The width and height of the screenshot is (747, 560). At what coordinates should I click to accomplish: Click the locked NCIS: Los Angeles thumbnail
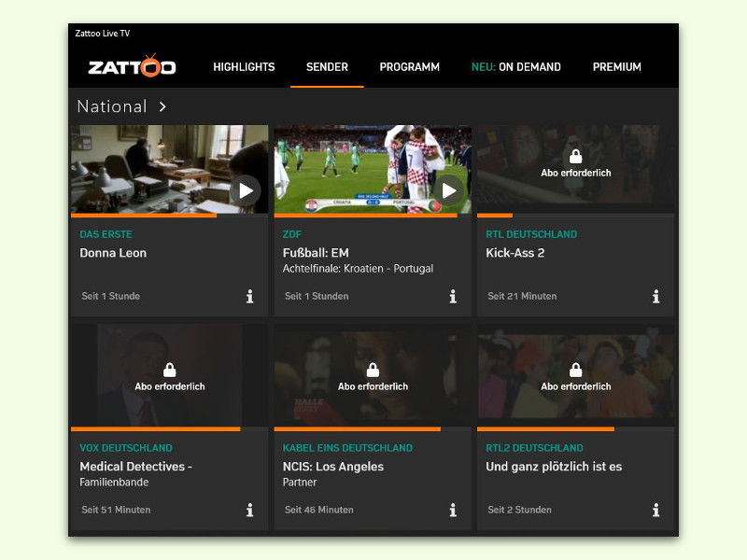[x=373, y=375]
